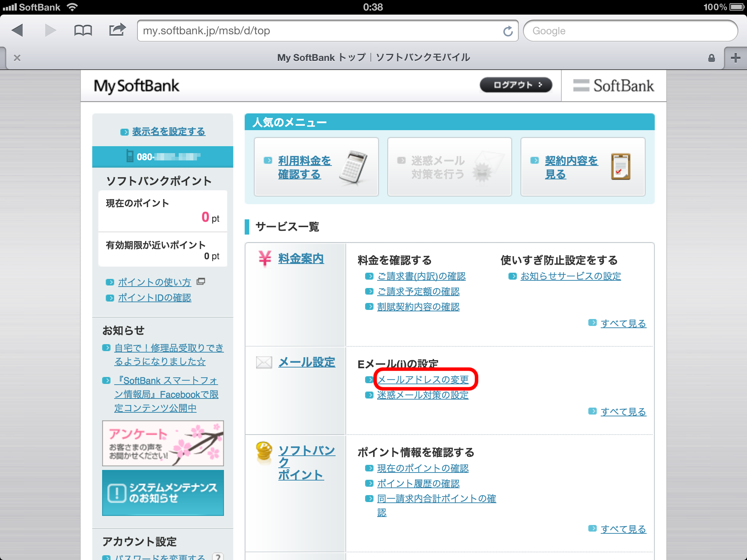This screenshot has width=747, height=560.
Task: Click すべて見る in 料金案内 section
Action: coord(624,323)
